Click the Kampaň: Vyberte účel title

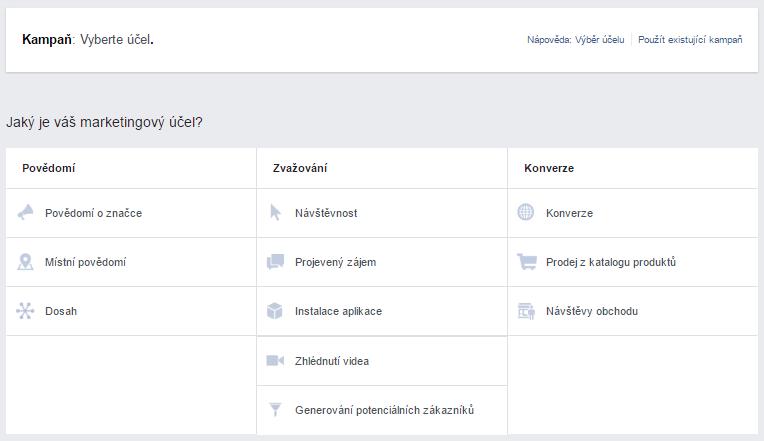coord(88,39)
